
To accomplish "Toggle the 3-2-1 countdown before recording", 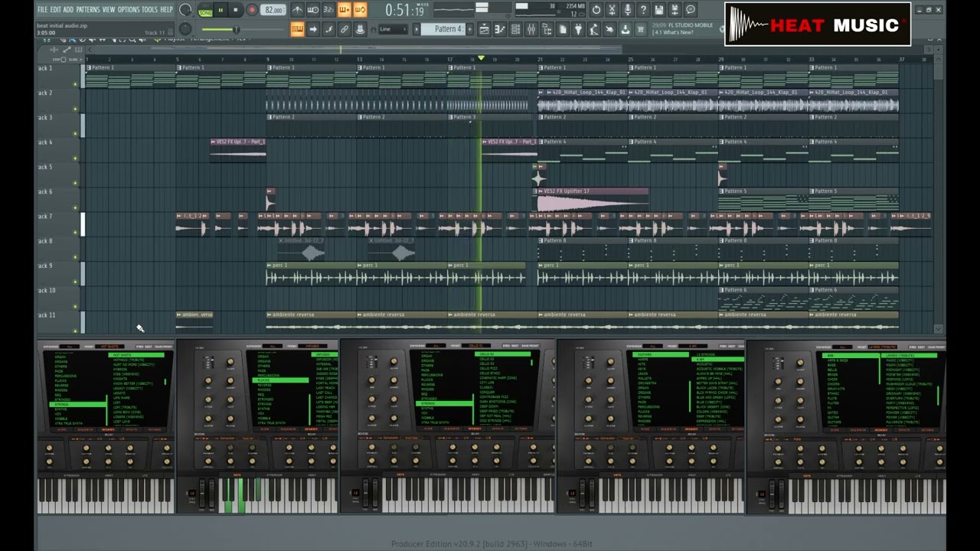I will tap(328, 10).
